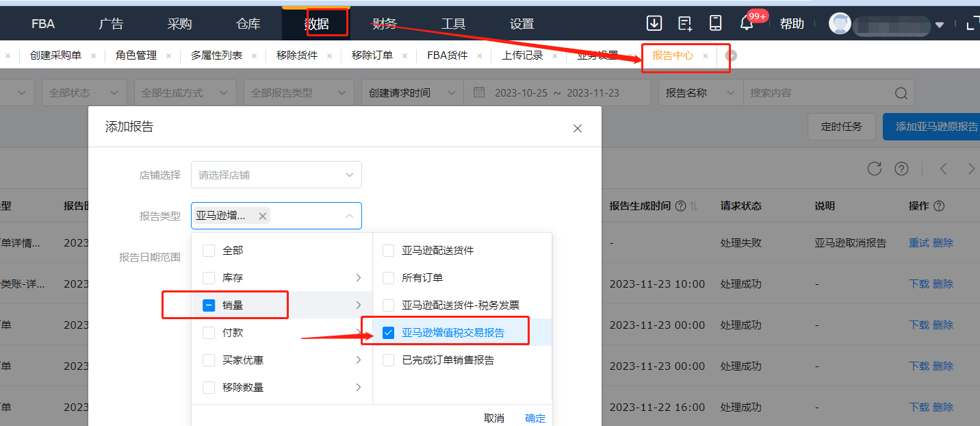Open the 全部报告类型 filter dropdown
This screenshot has width=980, height=426.
[299, 93]
